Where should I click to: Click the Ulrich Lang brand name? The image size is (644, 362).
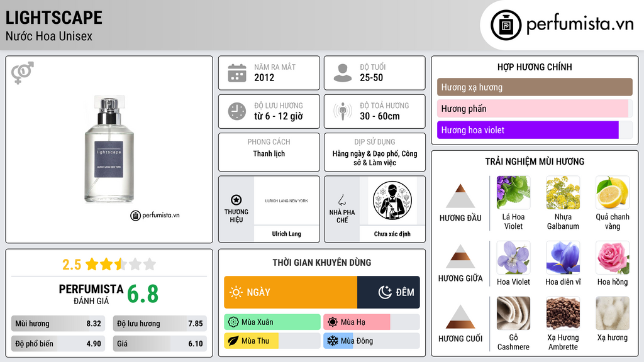pyautogui.click(x=286, y=234)
